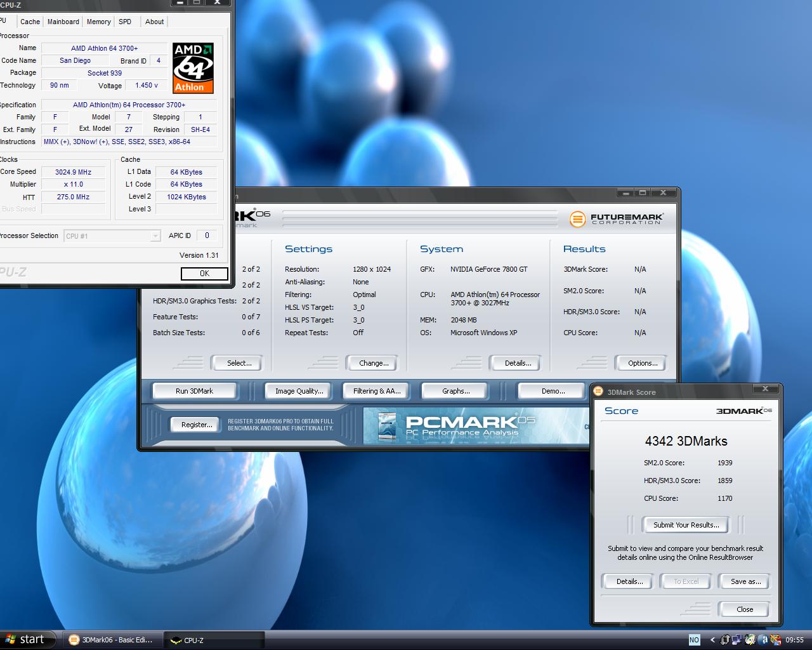The height and width of the screenshot is (650, 812).
Task: Close the 3DMark06 main window
Action: point(663,192)
